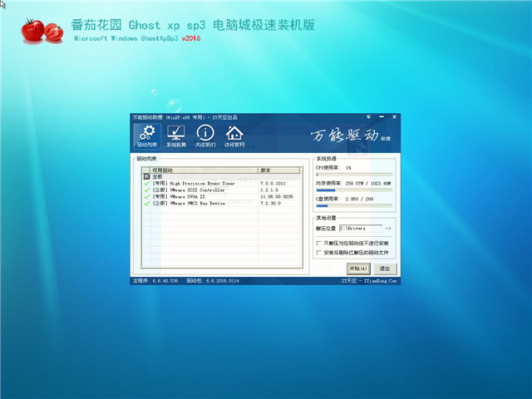The width and height of the screenshot is (532, 399).
Task: Toggle checkmark for VMware SCSI Controller
Action: (146, 190)
